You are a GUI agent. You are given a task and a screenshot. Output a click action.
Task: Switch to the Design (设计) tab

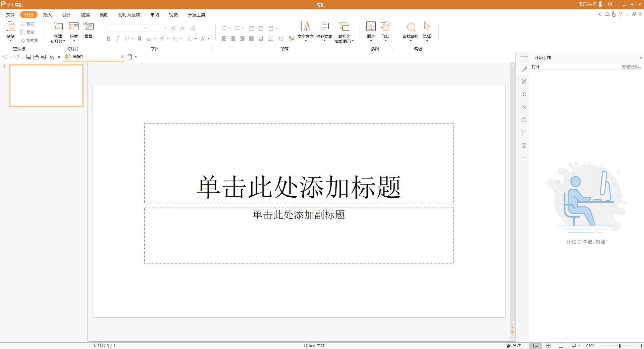66,15
